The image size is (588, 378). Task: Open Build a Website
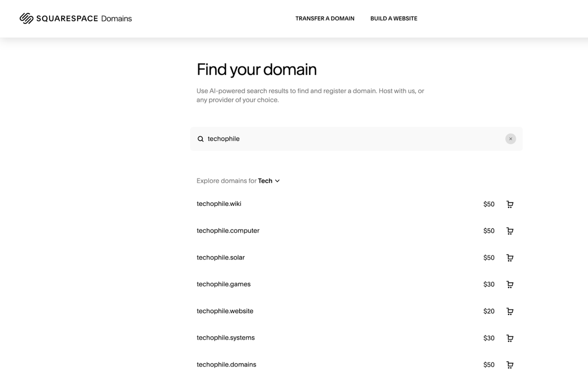pos(393,19)
